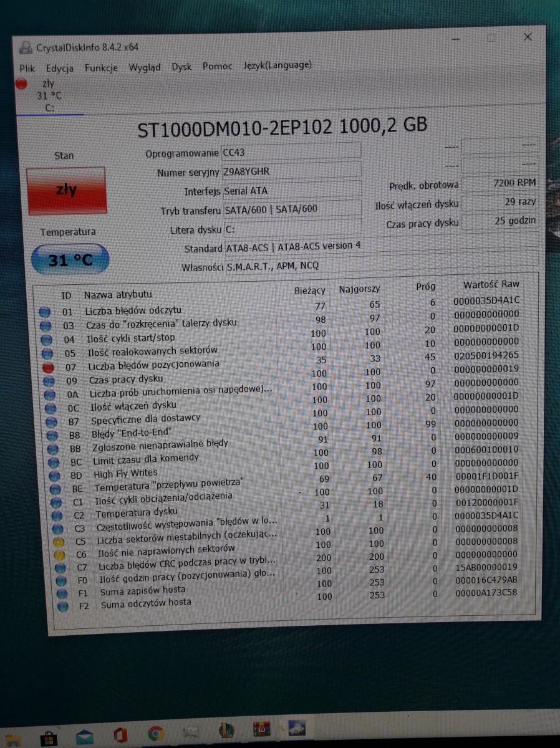
Task: Click red status circle for attribute 07
Action: point(47,367)
